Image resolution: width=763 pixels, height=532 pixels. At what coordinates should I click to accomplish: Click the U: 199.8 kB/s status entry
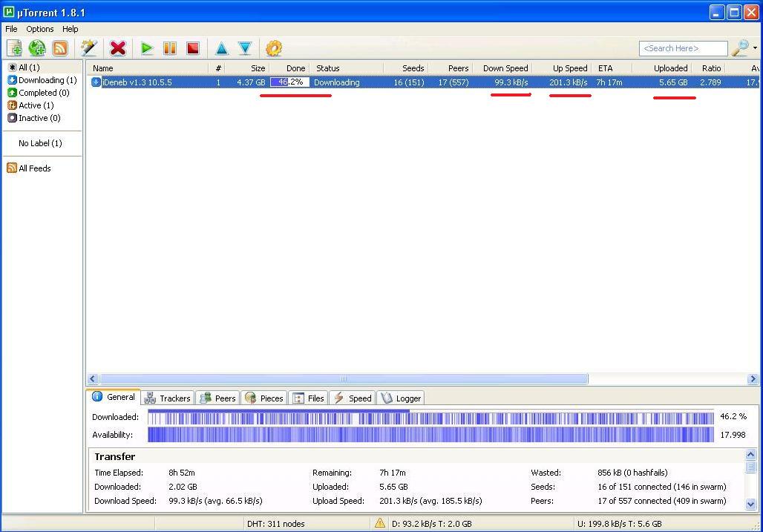click(620, 524)
